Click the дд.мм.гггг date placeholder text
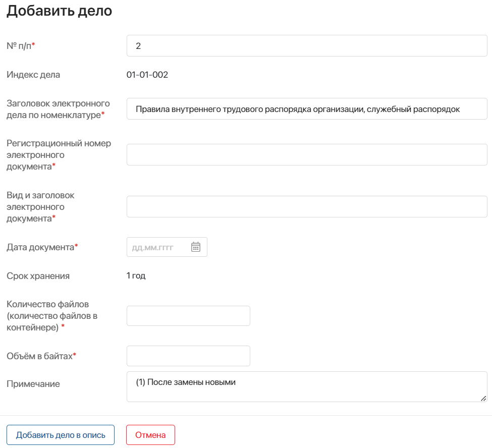 point(152,248)
